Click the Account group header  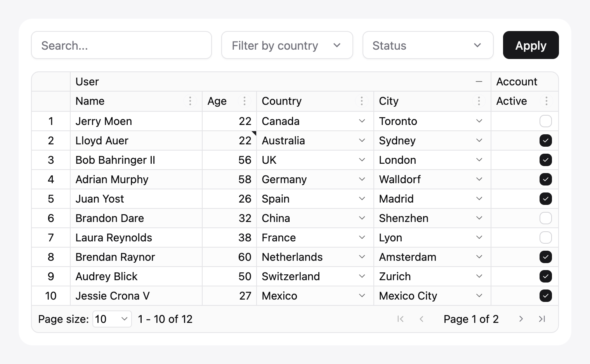coord(525,82)
